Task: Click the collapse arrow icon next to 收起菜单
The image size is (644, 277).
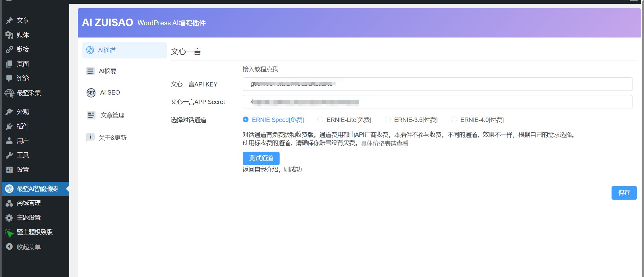Action: click(x=9, y=247)
